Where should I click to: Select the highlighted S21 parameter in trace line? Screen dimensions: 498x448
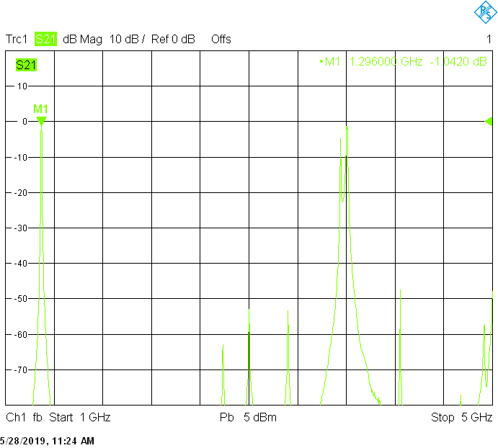pos(45,39)
